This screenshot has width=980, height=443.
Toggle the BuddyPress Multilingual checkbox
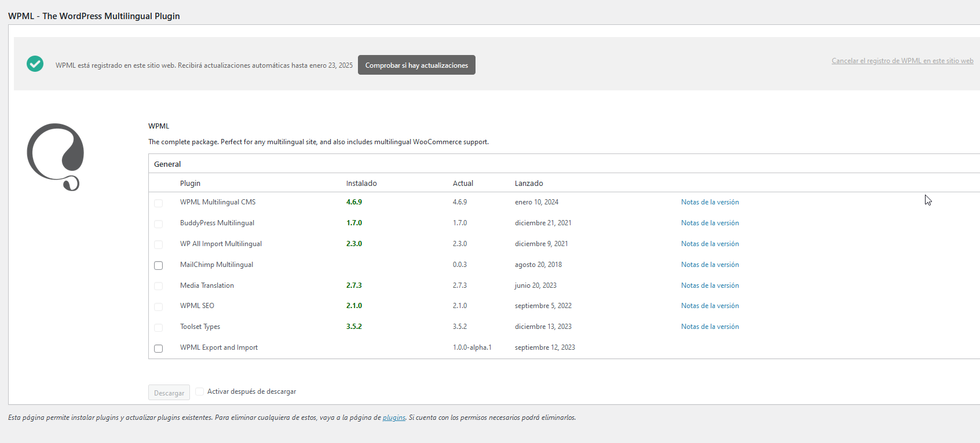[158, 224]
